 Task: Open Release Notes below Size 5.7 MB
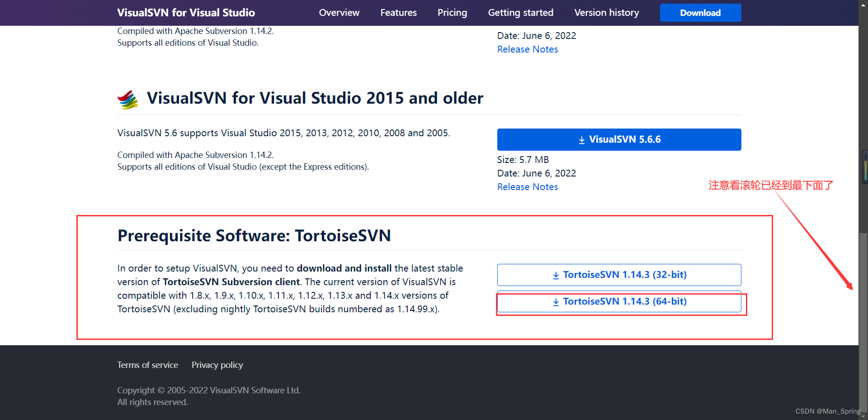(528, 187)
